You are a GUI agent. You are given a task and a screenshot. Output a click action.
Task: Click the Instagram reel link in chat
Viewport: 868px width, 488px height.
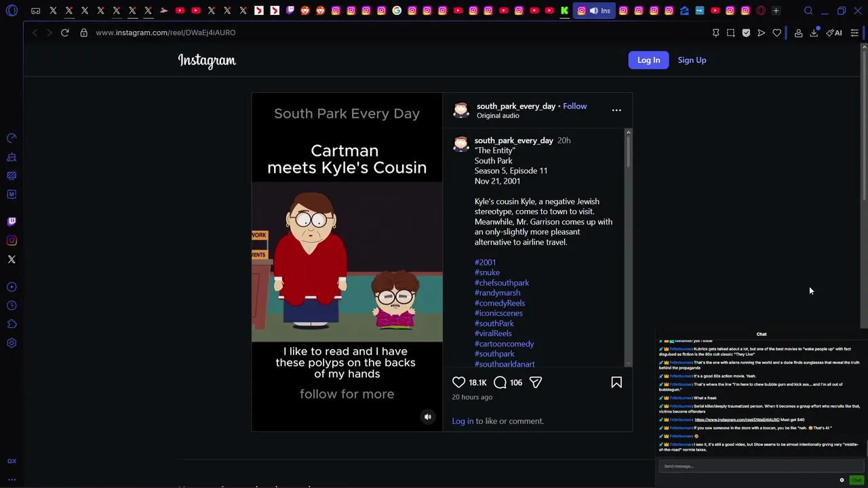(736, 420)
